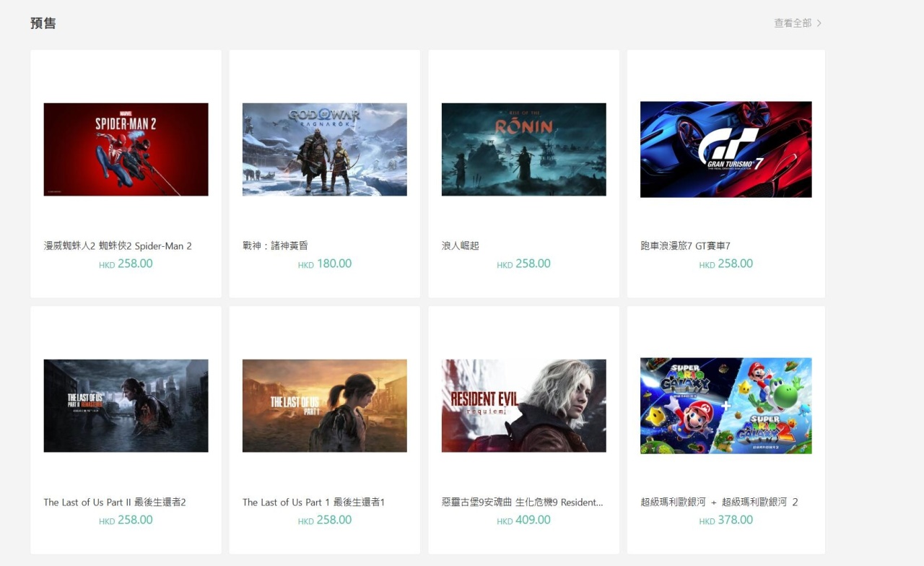Open the Rise of the Ronin cover image
924x566 pixels.
[523, 149]
